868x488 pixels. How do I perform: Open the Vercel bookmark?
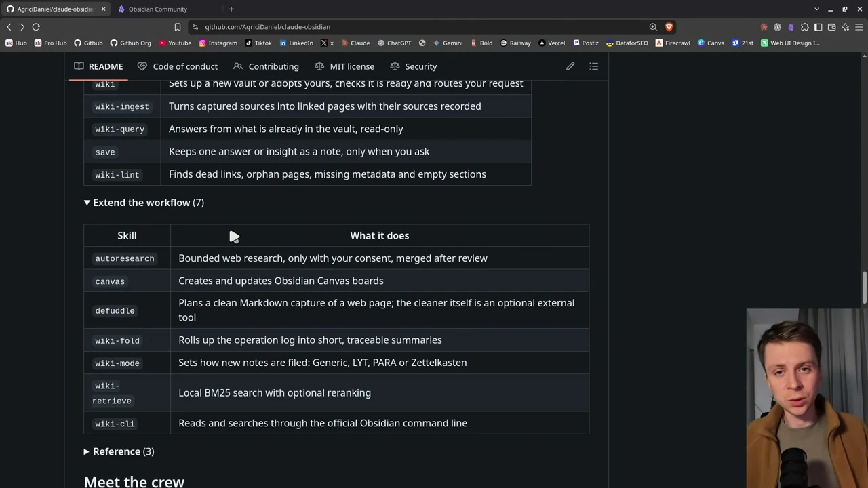pos(551,43)
